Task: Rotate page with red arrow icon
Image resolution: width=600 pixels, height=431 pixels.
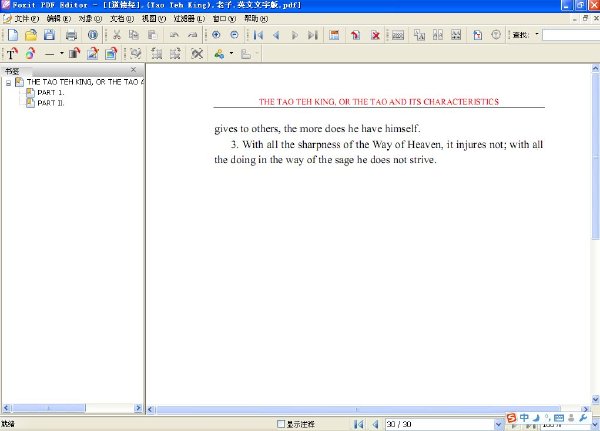Action: [355, 35]
